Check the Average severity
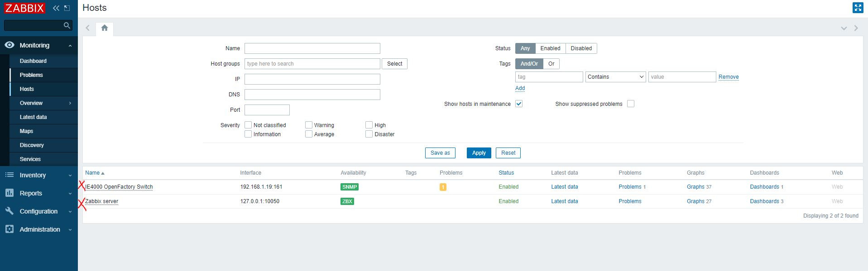The image size is (868, 271). [x=309, y=134]
